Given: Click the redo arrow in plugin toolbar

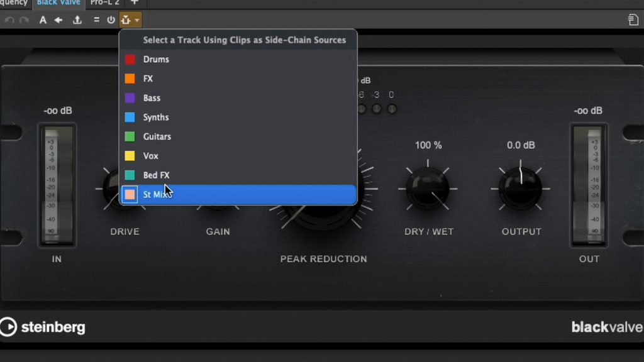Looking at the screenshot, I should 25,20.
